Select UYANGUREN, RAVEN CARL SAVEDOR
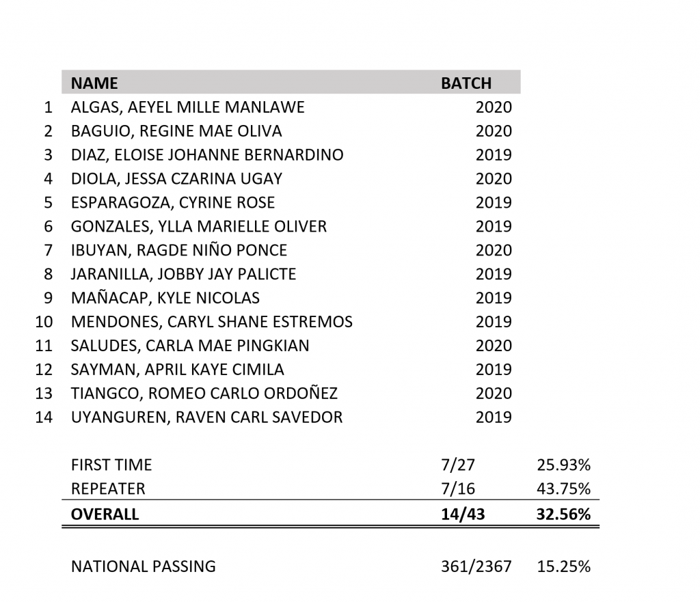 point(206,418)
